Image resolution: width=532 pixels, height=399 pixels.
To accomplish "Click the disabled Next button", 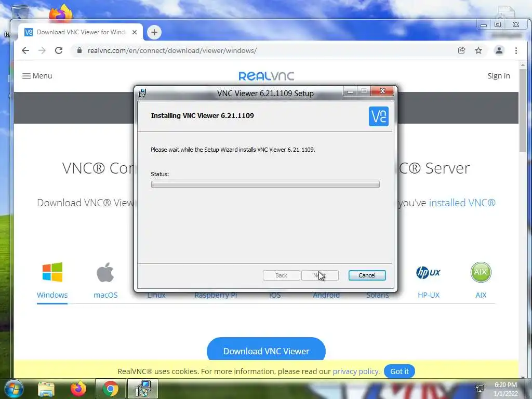I will pyautogui.click(x=320, y=275).
